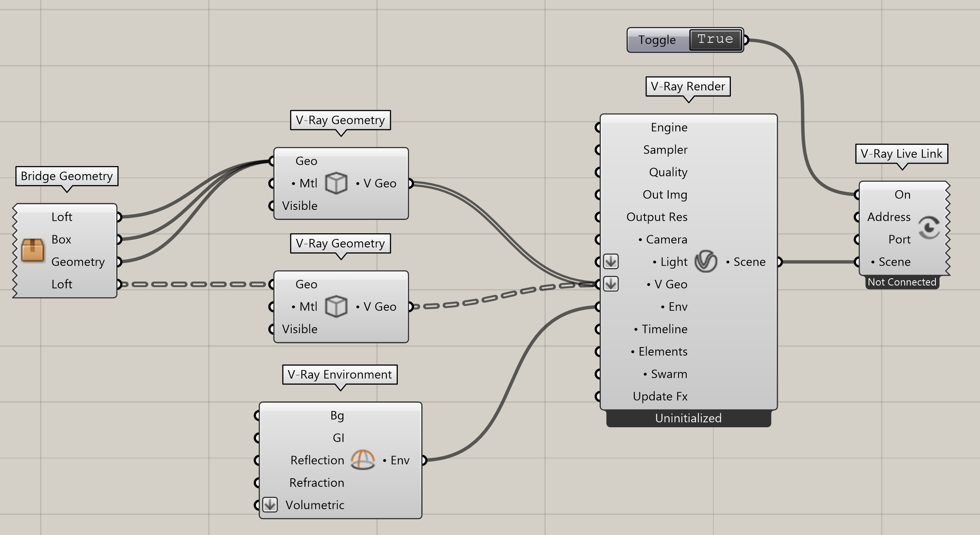Select the V-Ray Live Link group label
The height and width of the screenshot is (535, 980).
[x=902, y=153]
